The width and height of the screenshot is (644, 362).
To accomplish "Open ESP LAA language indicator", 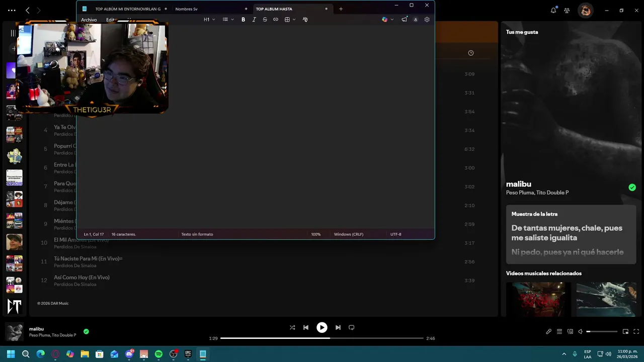I will [588, 354].
